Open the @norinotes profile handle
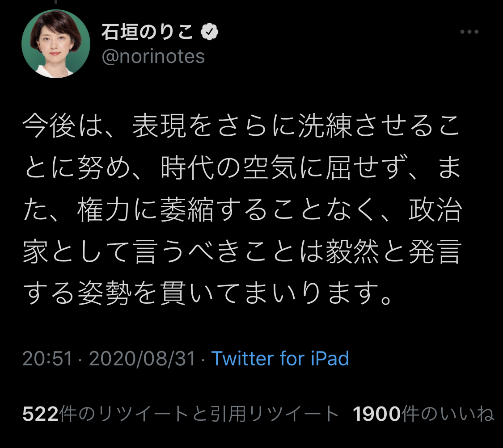 pos(153,57)
